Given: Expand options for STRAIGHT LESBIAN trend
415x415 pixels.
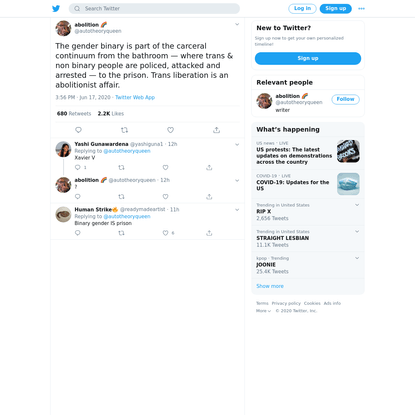Looking at the screenshot, I should 357,231.
